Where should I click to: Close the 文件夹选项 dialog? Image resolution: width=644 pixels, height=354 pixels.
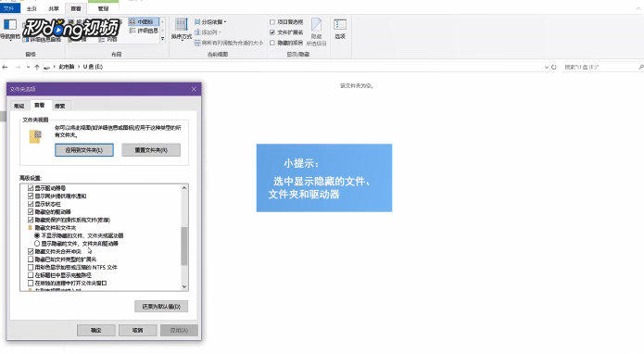194,89
